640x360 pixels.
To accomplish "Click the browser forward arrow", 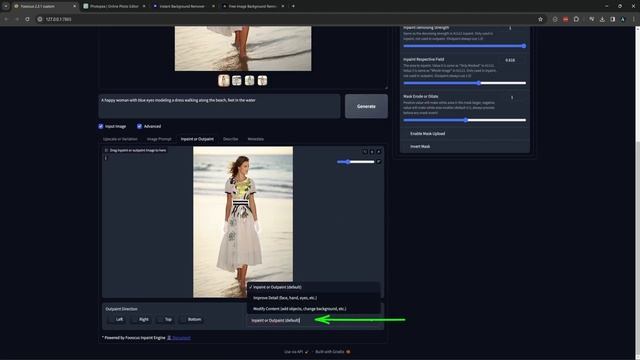I will pos(17,19).
